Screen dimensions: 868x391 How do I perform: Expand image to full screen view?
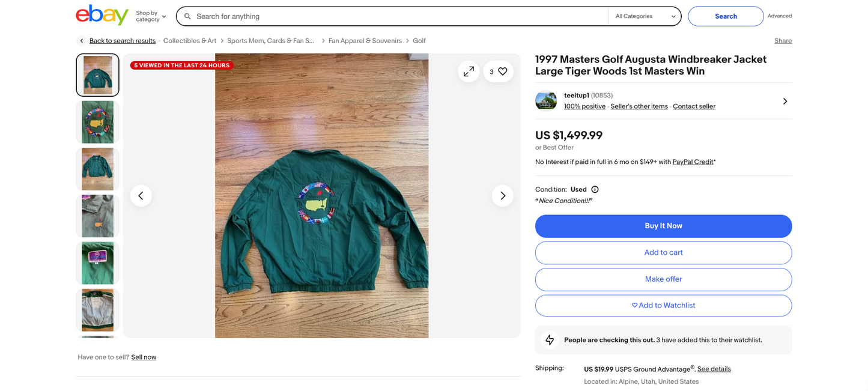coord(469,71)
